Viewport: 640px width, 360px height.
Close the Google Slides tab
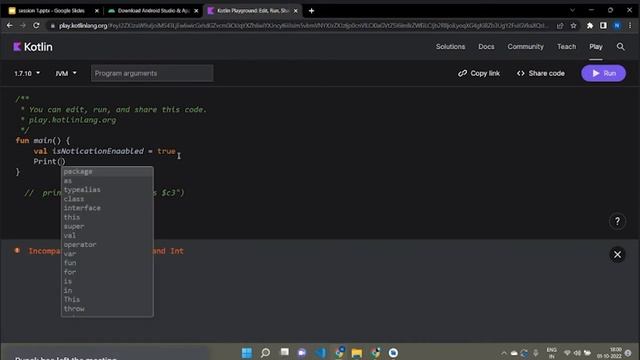(x=97, y=11)
